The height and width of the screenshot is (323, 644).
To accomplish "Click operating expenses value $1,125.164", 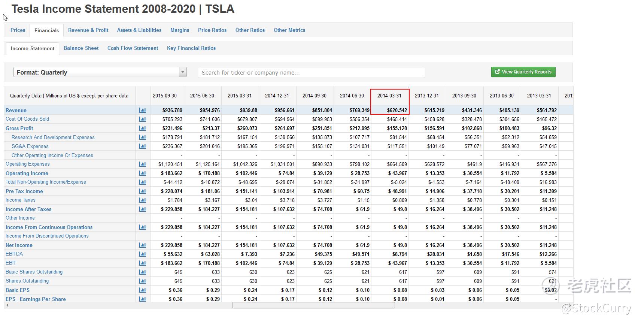I will (208, 164).
